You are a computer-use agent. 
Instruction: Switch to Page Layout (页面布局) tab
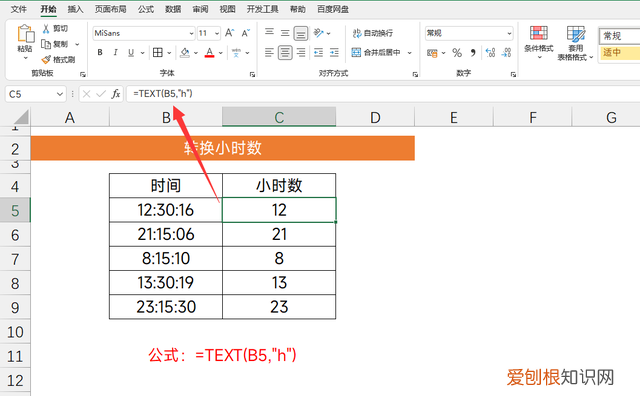(111, 9)
